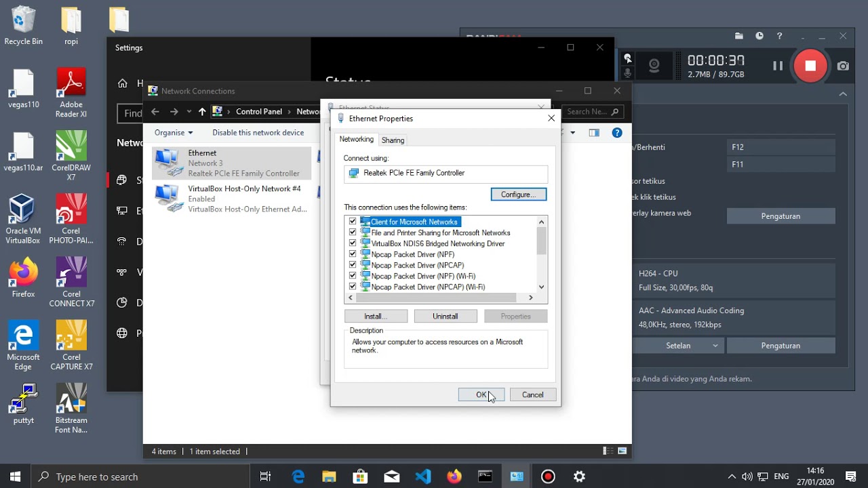Open Setelan dropdown in Bandicam
The image size is (868, 488).
pyautogui.click(x=678, y=346)
